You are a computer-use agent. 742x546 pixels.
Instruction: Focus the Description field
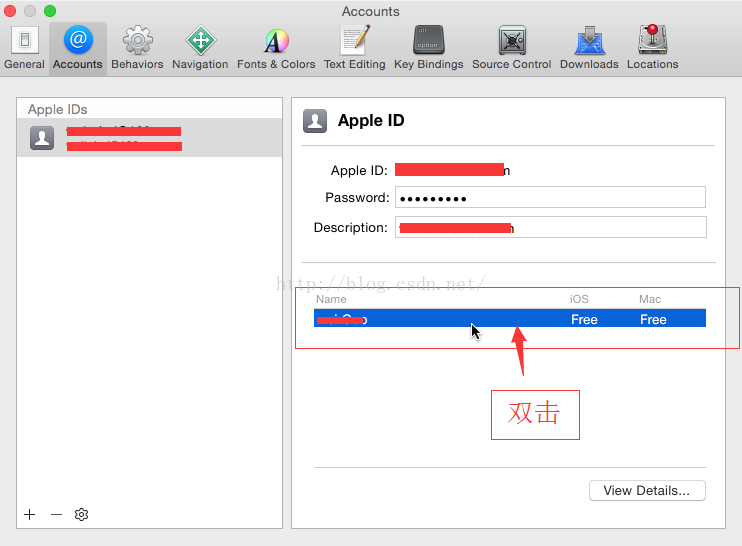tap(551, 228)
